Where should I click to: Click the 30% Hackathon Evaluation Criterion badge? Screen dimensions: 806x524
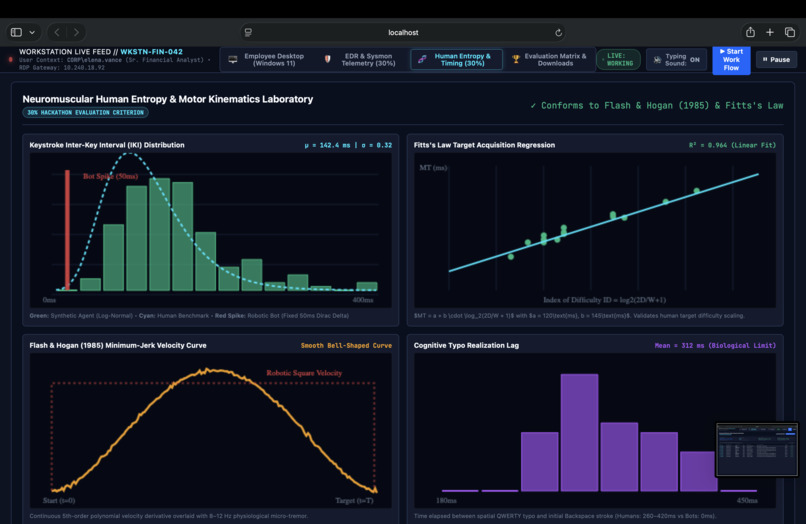click(85, 113)
